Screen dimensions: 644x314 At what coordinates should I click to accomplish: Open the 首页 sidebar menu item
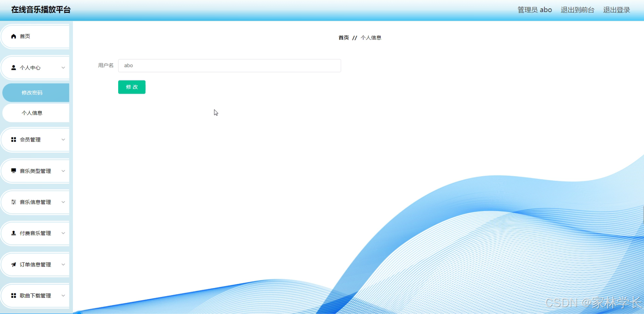[36, 36]
